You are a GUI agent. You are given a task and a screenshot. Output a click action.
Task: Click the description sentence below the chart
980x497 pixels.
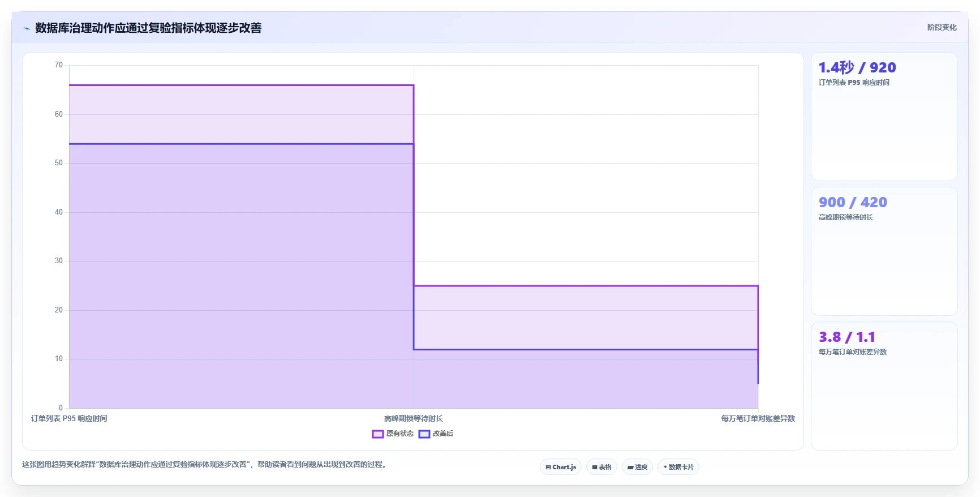click(x=204, y=464)
